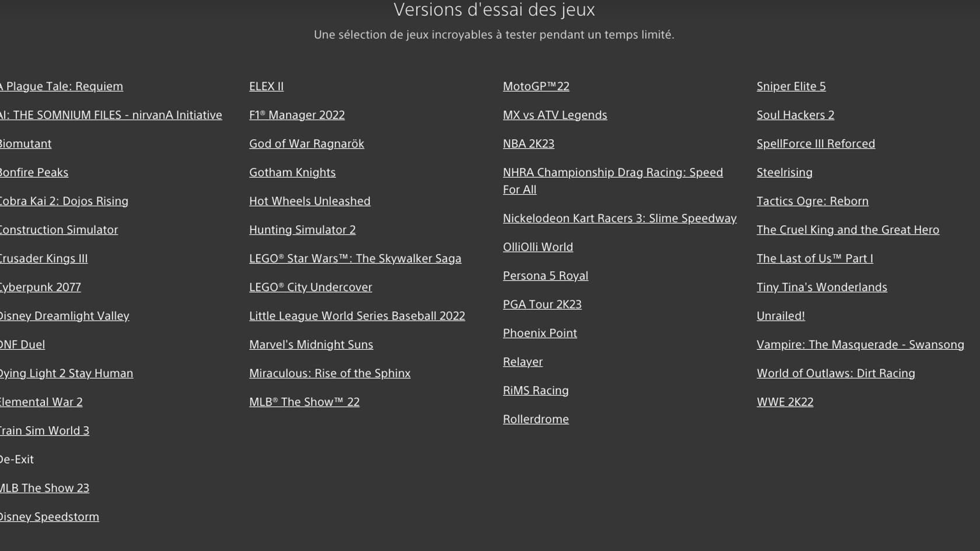The image size is (980, 551).
Task: Open Tiny Tina's Wonderlands
Action: (821, 287)
